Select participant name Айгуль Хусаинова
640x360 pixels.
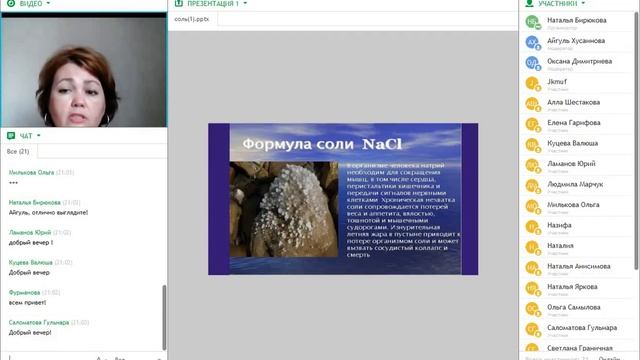[x=576, y=40]
